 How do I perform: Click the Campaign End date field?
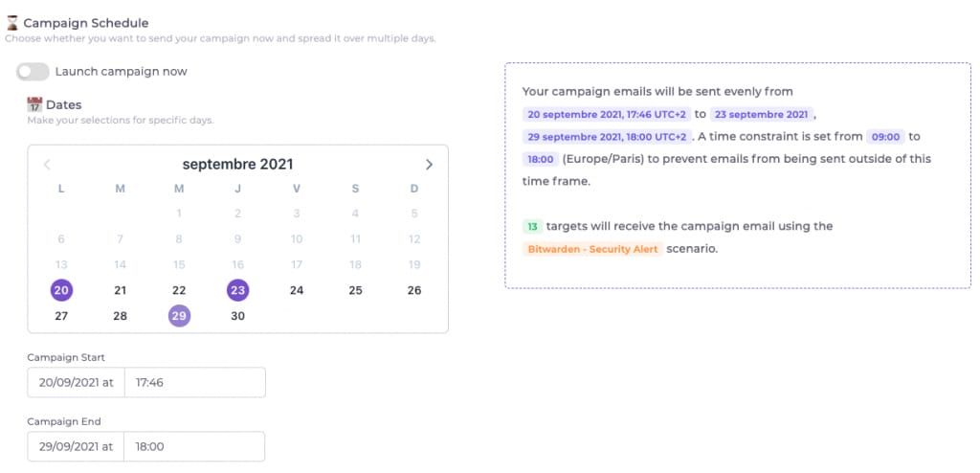click(76, 446)
